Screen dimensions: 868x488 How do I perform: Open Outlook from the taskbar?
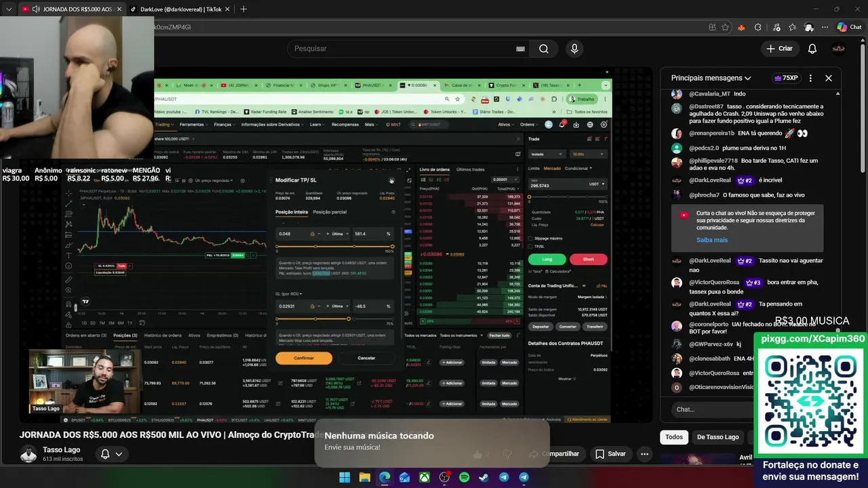coord(405,477)
